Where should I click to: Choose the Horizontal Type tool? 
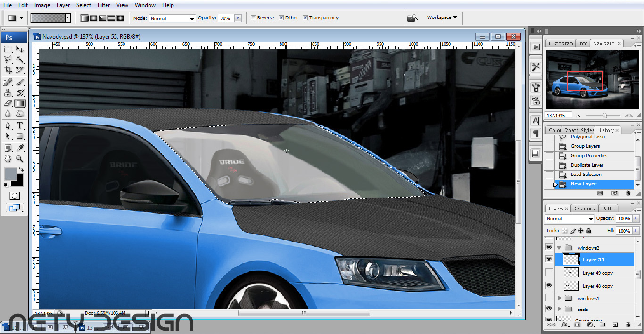coord(20,126)
